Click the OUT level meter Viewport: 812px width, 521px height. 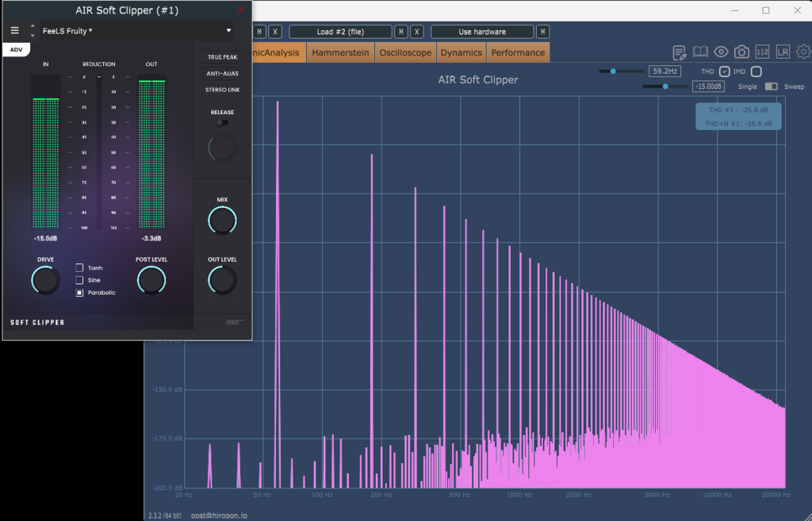[151, 151]
